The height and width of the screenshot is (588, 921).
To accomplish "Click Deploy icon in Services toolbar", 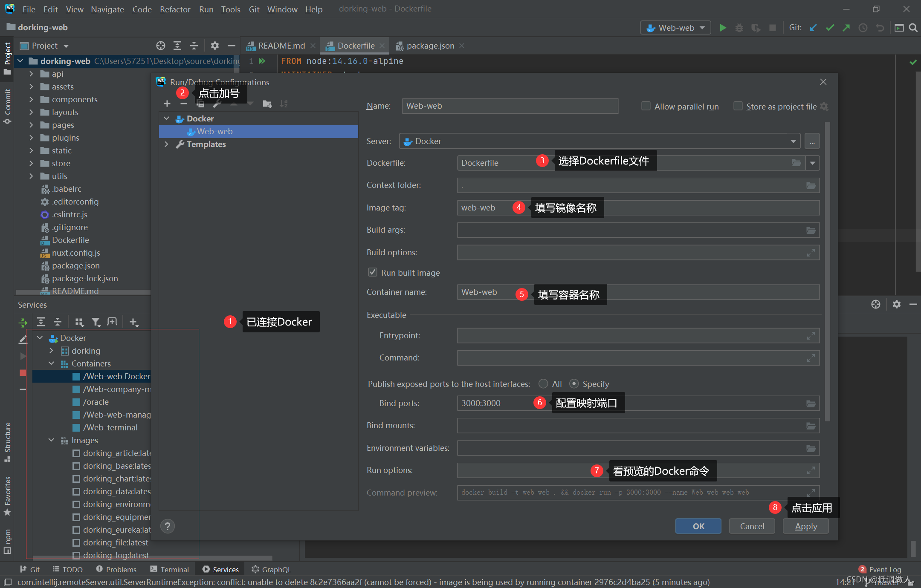I will [23, 322].
